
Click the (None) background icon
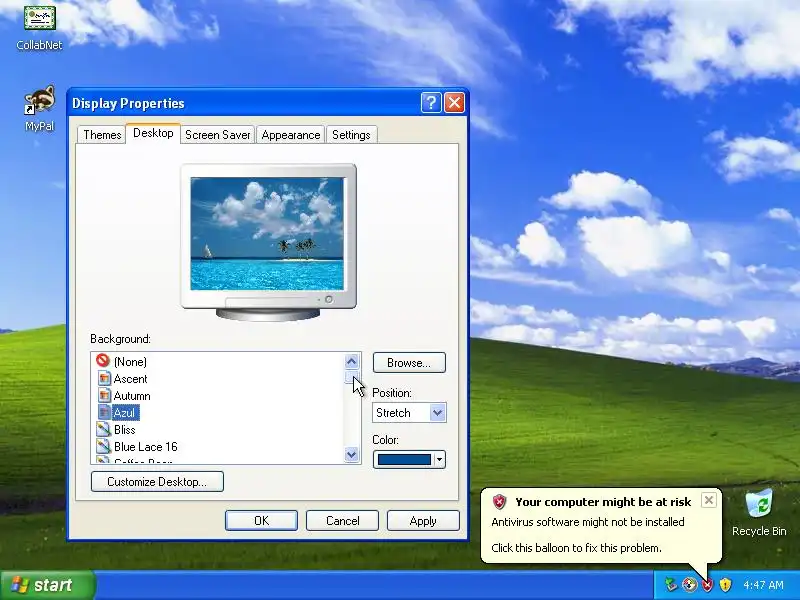click(103, 361)
